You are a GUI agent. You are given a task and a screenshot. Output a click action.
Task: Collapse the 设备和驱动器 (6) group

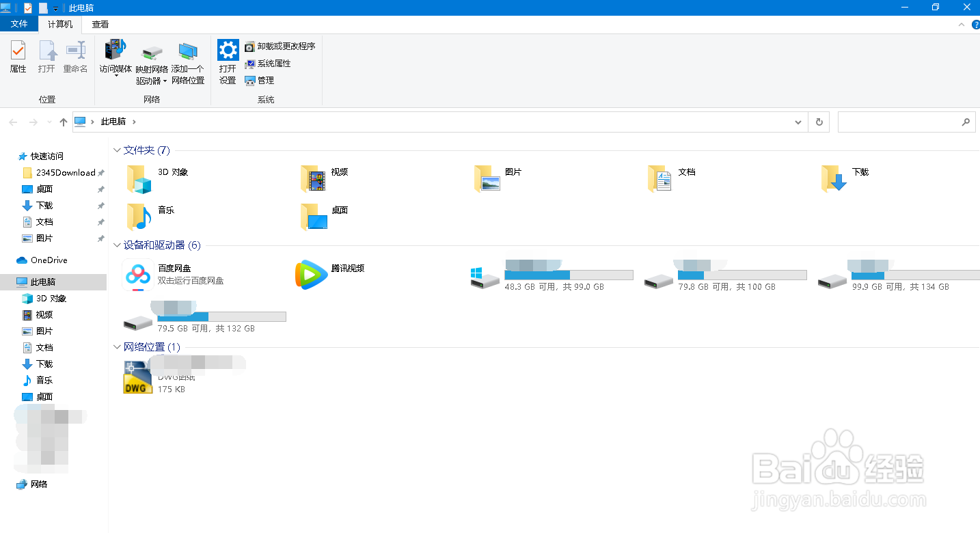point(117,245)
